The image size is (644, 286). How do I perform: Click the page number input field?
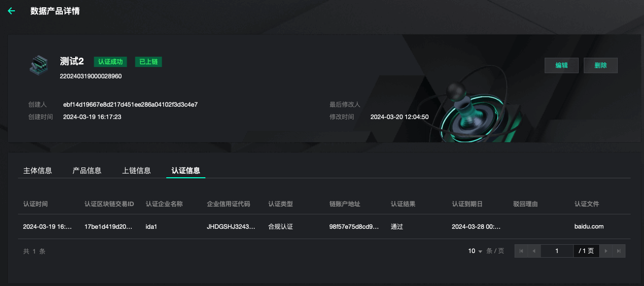(x=557, y=251)
